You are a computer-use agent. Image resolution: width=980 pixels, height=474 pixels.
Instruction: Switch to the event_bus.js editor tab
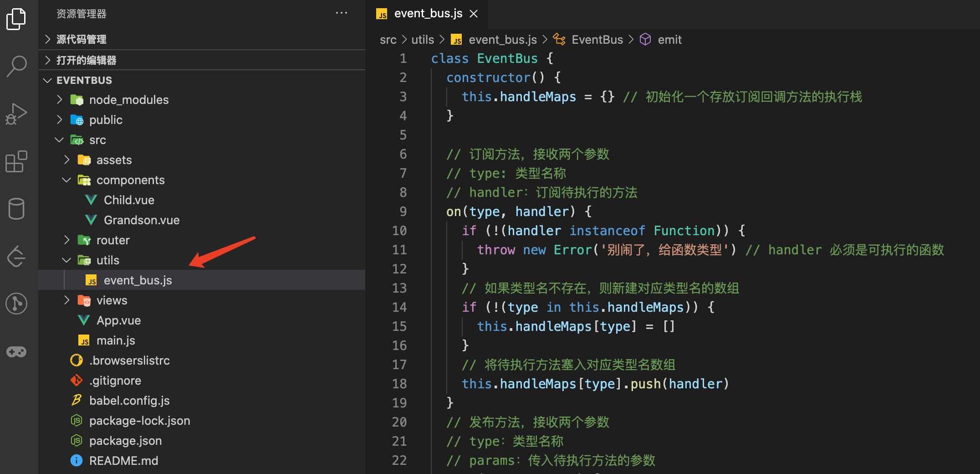pyautogui.click(x=428, y=14)
